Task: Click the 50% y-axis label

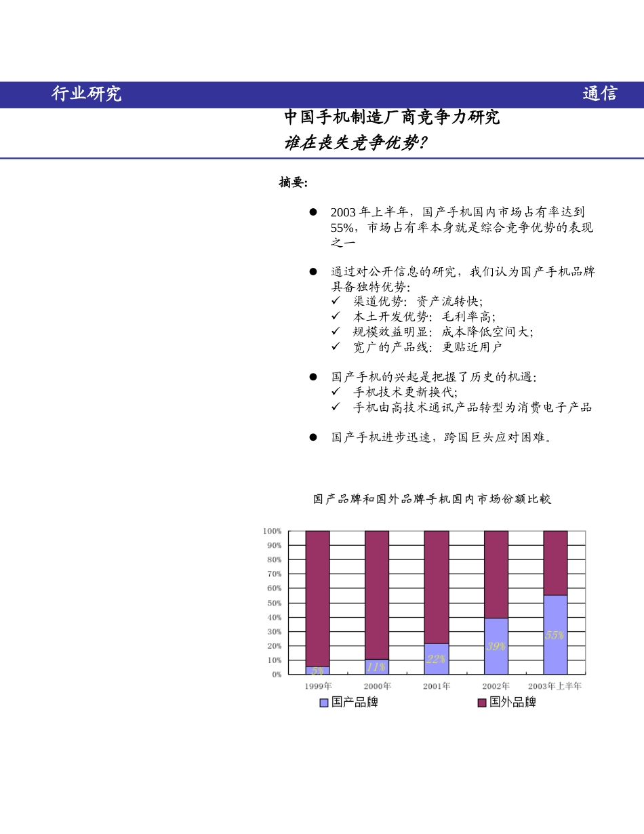Action: point(275,603)
